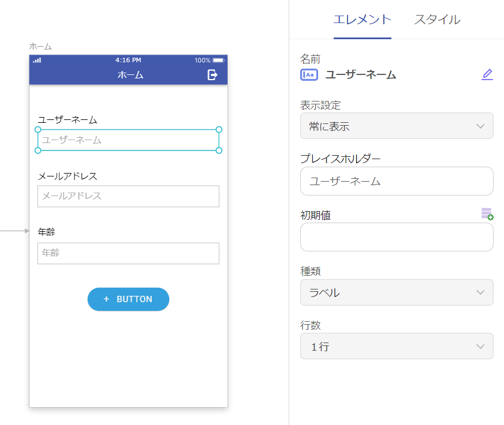The image size is (504, 425).
Task: Click the ホーム title in the app header
Action: 130,75
